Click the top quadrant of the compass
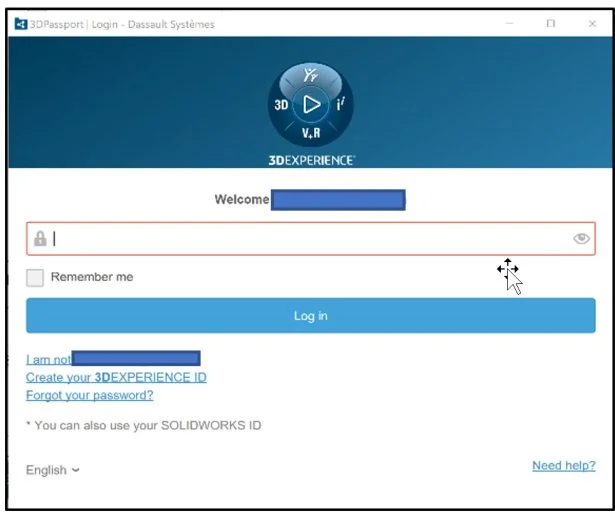Viewport: 615px width, 516px height. tap(311, 77)
